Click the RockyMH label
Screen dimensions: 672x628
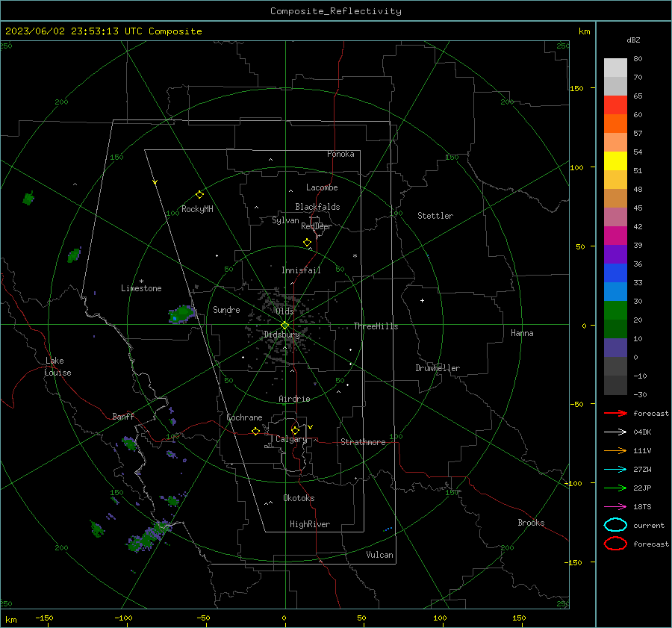tap(197, 209)
